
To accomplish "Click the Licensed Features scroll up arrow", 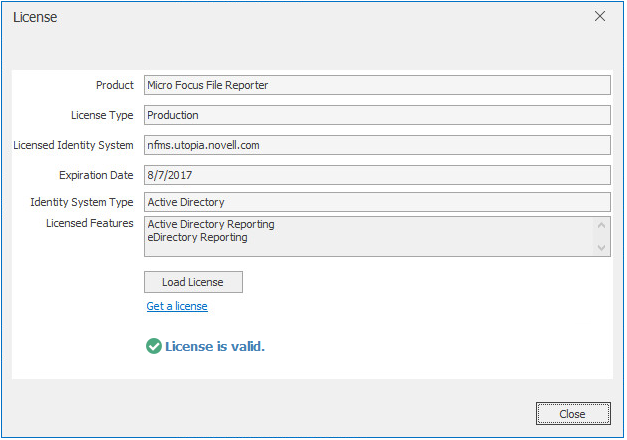I will [x=601, y=225].
